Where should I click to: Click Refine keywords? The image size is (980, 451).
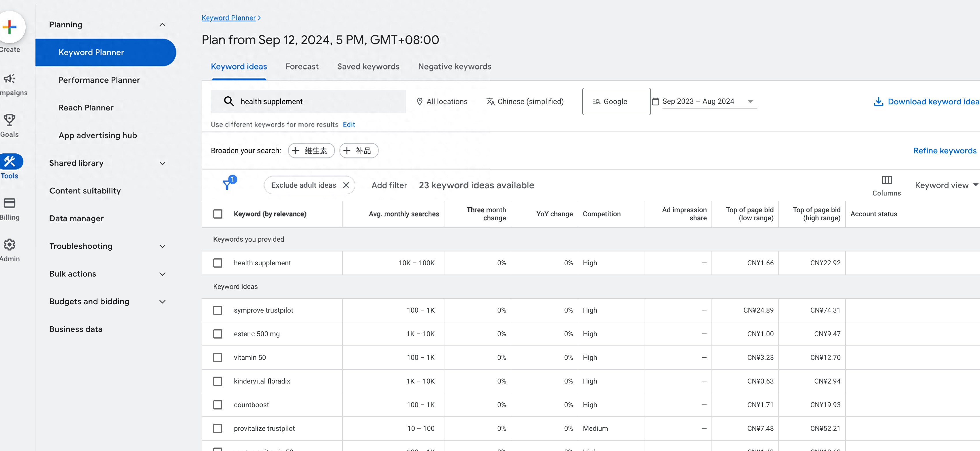click(x=945, y=151)
